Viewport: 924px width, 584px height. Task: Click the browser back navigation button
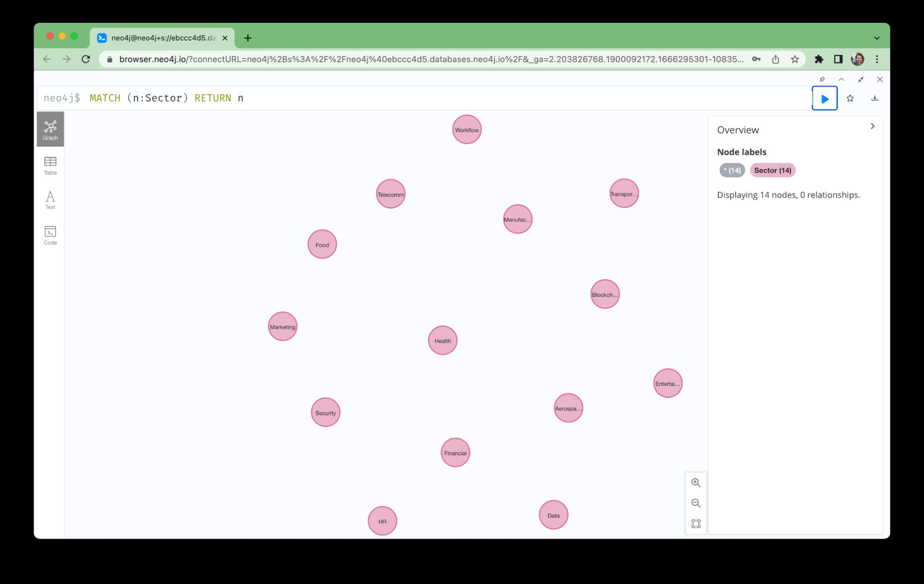[47, 59]
